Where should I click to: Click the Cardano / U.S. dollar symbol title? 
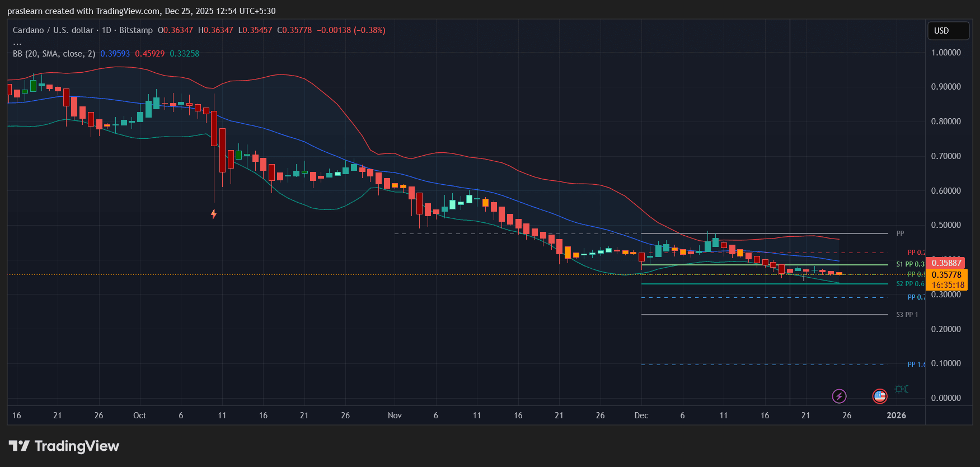point(53,30)
